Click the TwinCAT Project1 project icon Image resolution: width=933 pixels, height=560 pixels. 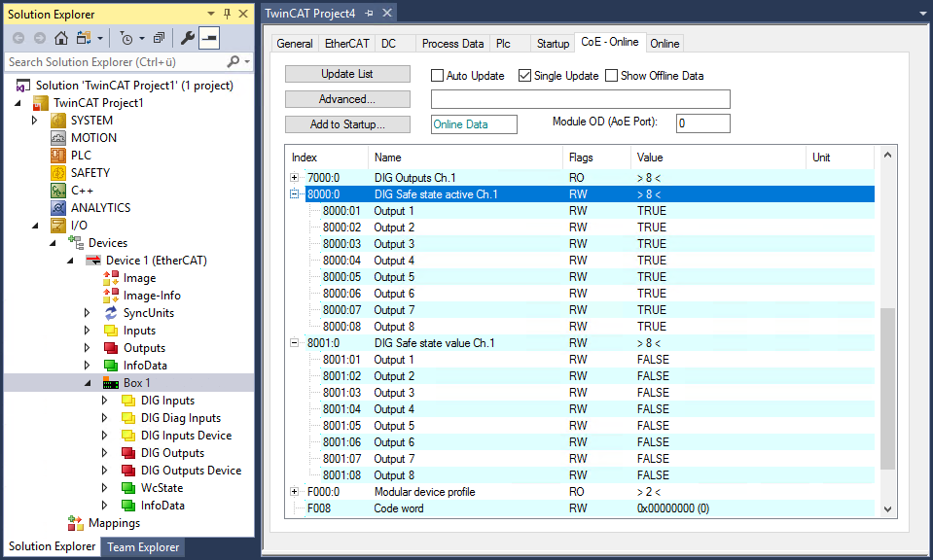click(41, 103)
